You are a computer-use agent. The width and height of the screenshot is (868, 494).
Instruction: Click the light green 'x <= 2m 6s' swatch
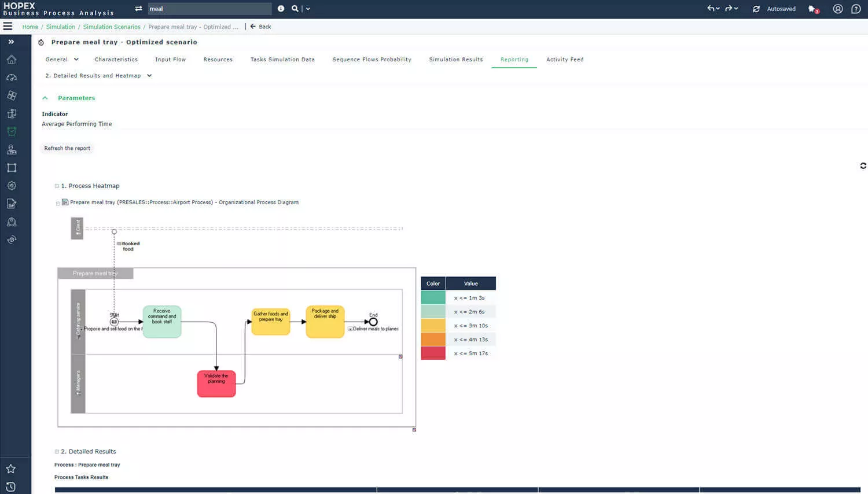433,312
